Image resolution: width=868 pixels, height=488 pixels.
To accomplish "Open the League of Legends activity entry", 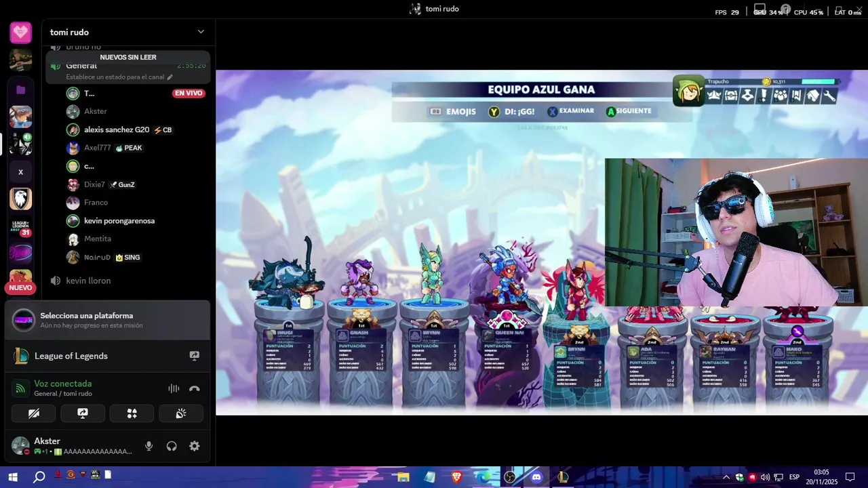I will pyautogui.click(x=107, y=356).
